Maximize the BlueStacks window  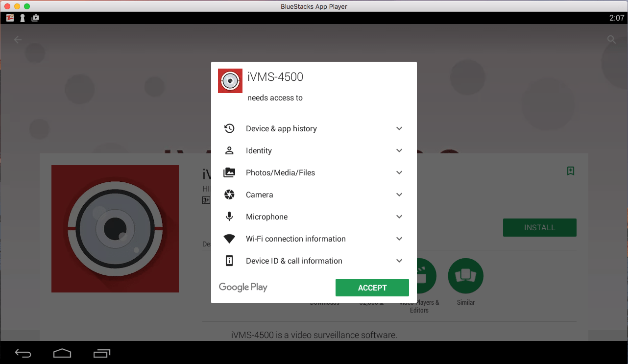pos(27,6)
